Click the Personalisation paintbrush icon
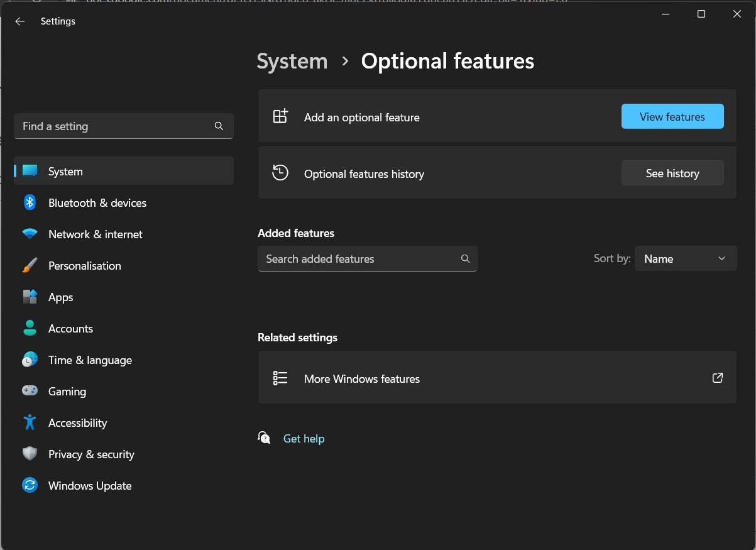The width and height of the screenshot is (756, 550). pos(30,265)
